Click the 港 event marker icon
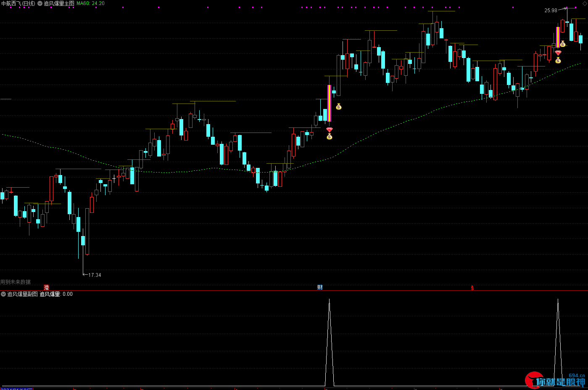Viewport: 588px width, 390px height. pyautogui.click(x=46, y=287)
